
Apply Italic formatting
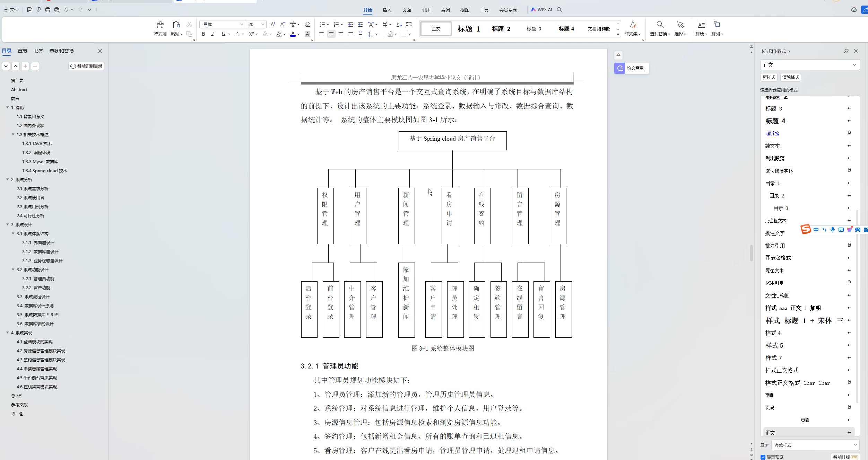click(x=213, y=34)
